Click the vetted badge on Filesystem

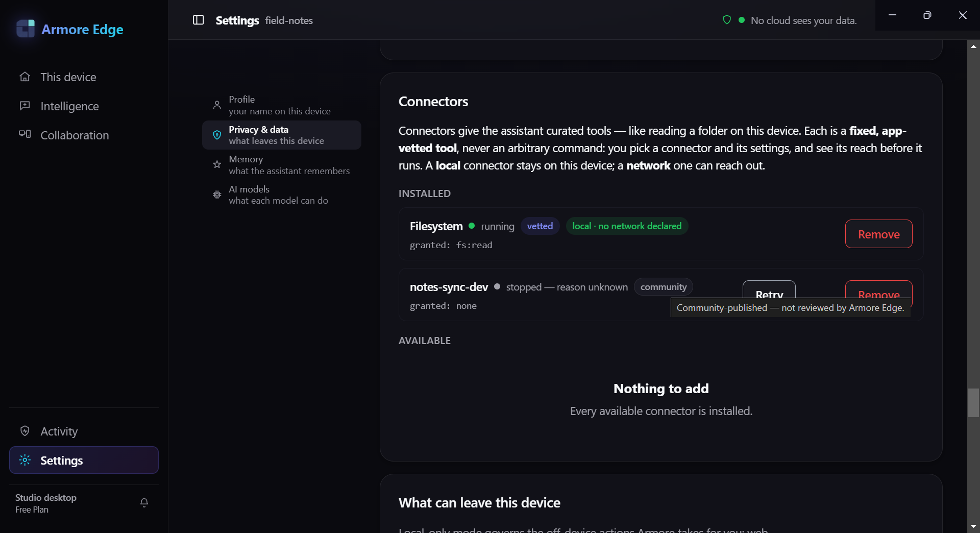pyautogui.click(x=540, y=226)
